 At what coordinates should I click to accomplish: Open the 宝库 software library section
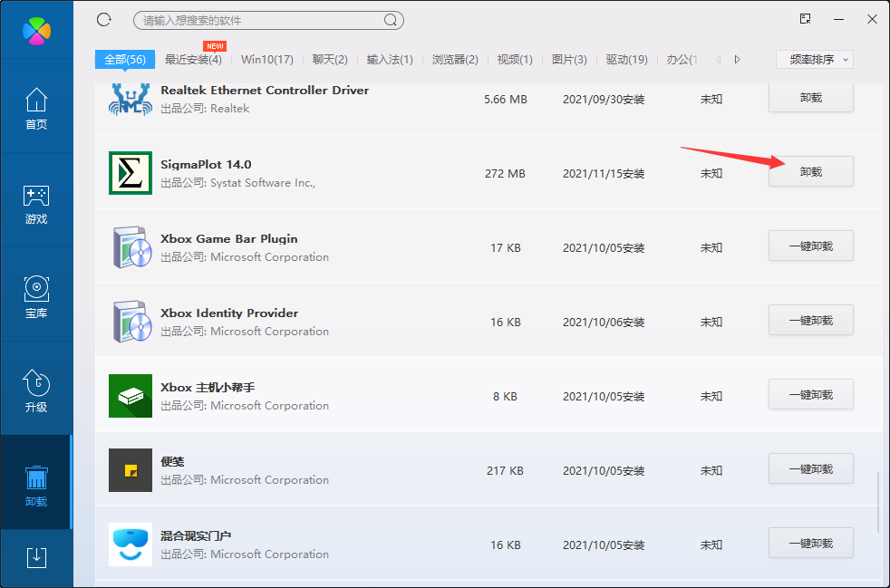pyautogui.click(x=36, y=297)
